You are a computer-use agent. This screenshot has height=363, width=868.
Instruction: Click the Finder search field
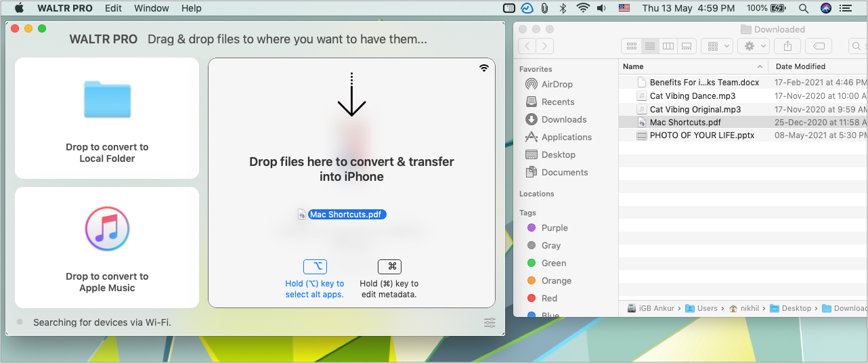tap(859, 46)
